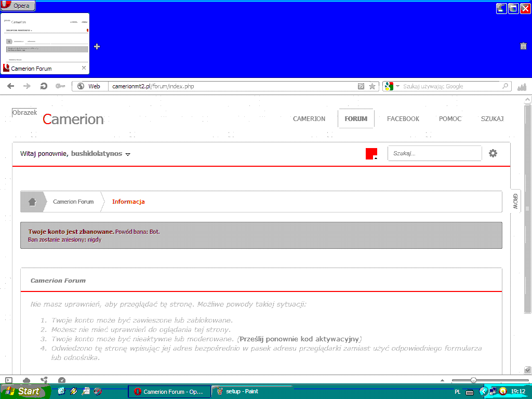Click the scroll-up arrow of scrollbar
The image size is (532, 399).
527,100
